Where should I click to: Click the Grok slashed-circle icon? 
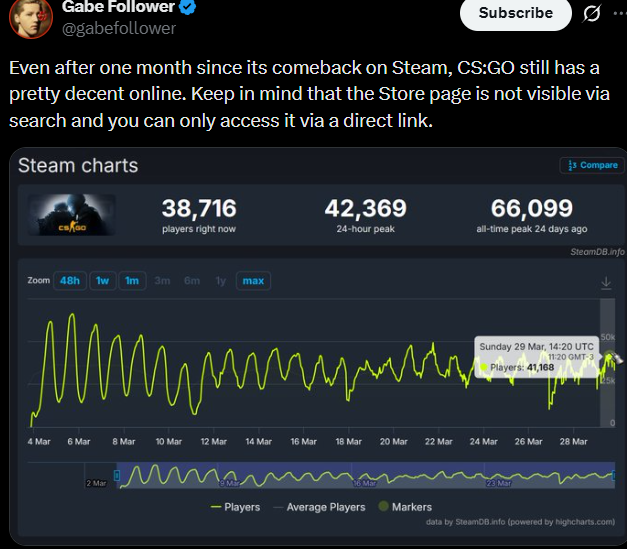[591, 14]
